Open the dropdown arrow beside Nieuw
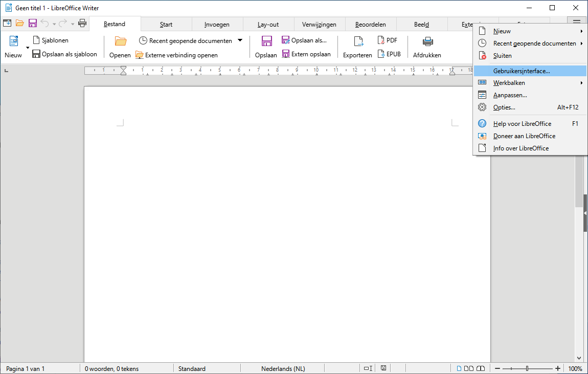 click(28, 48)
